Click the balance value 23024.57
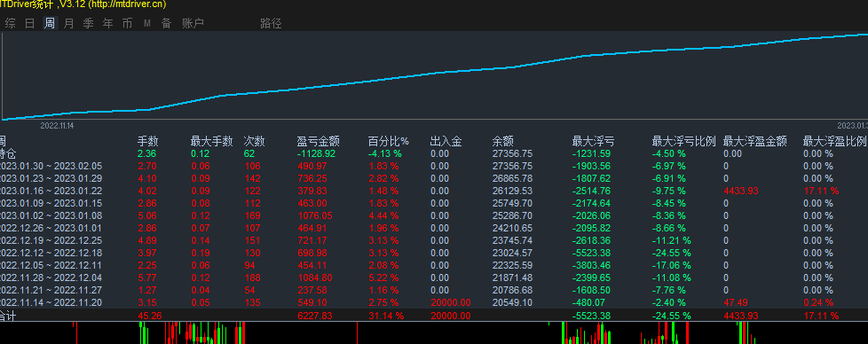The image size is (868, 344). click(x=513, y=253)
